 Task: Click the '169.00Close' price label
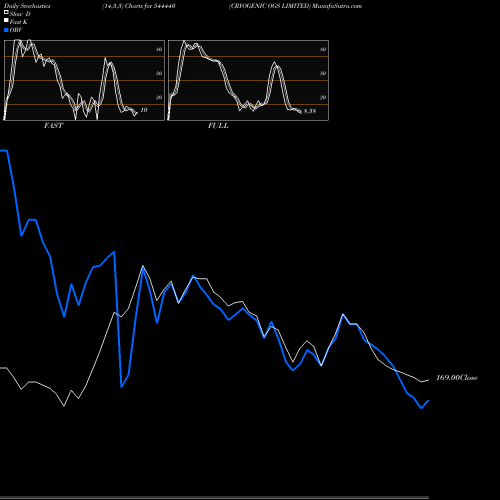(457, 377)
